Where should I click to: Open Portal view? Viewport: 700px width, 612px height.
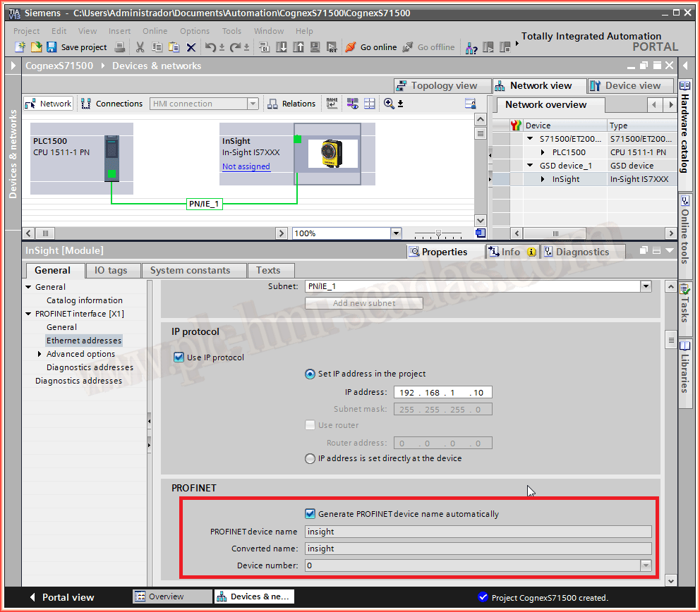tap(61, 597)
